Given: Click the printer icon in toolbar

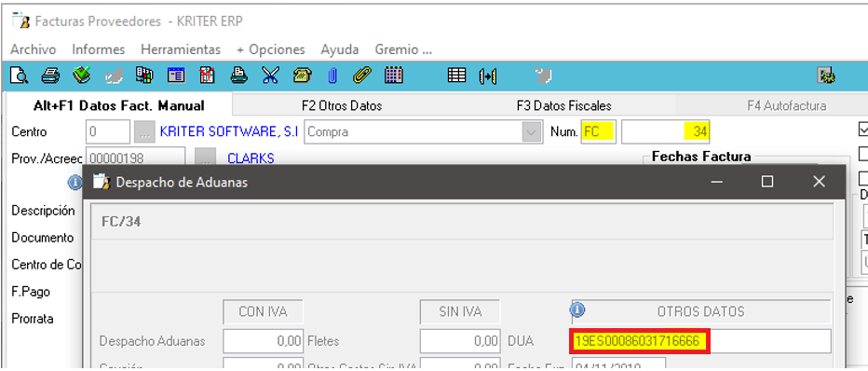Looking at the screenshot, I should coord(50,76).
